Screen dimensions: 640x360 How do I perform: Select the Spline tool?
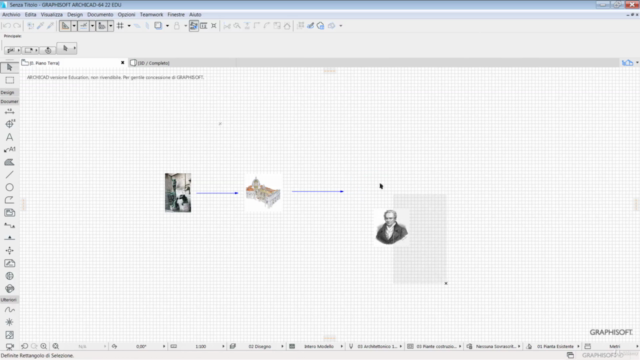(9, 310)
